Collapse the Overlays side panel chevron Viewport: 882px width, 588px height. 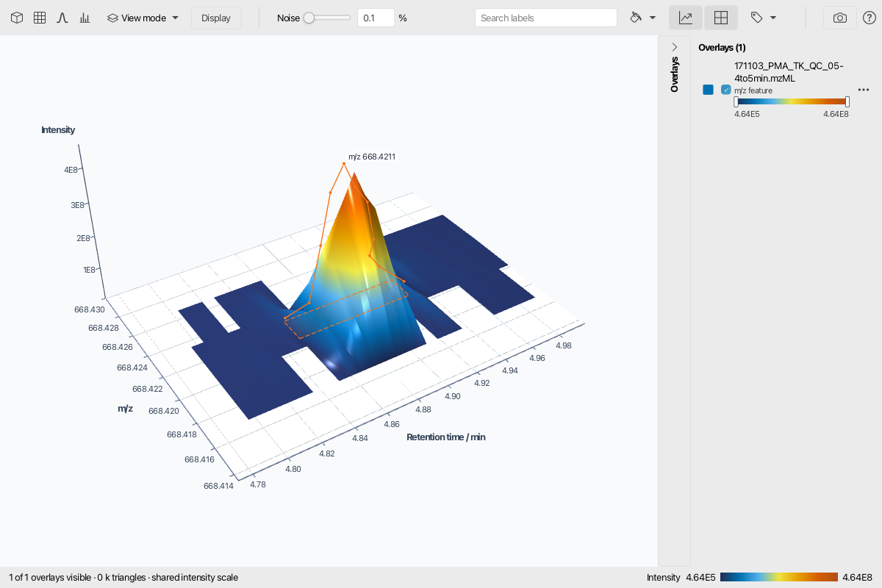(x=675, y=46)
